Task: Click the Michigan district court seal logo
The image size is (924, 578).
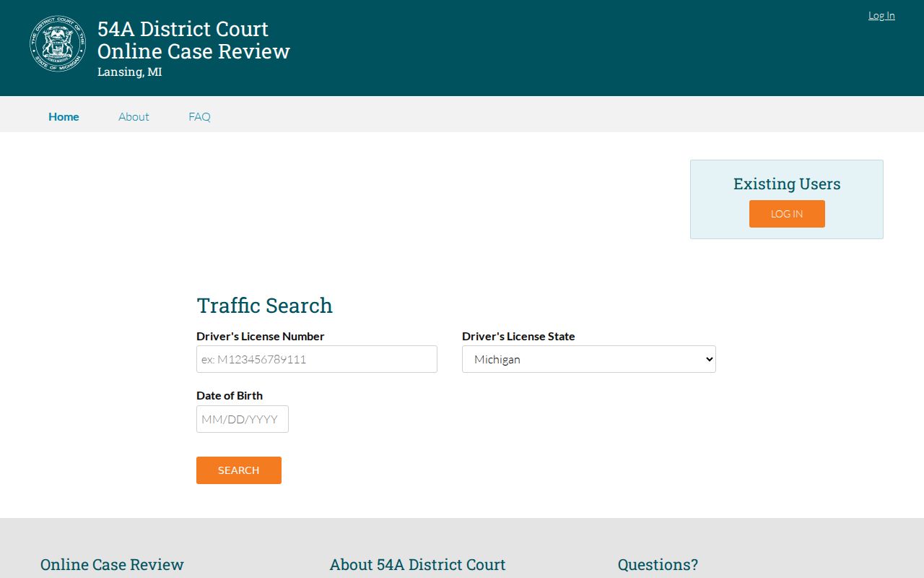Action: coord(58,44)
